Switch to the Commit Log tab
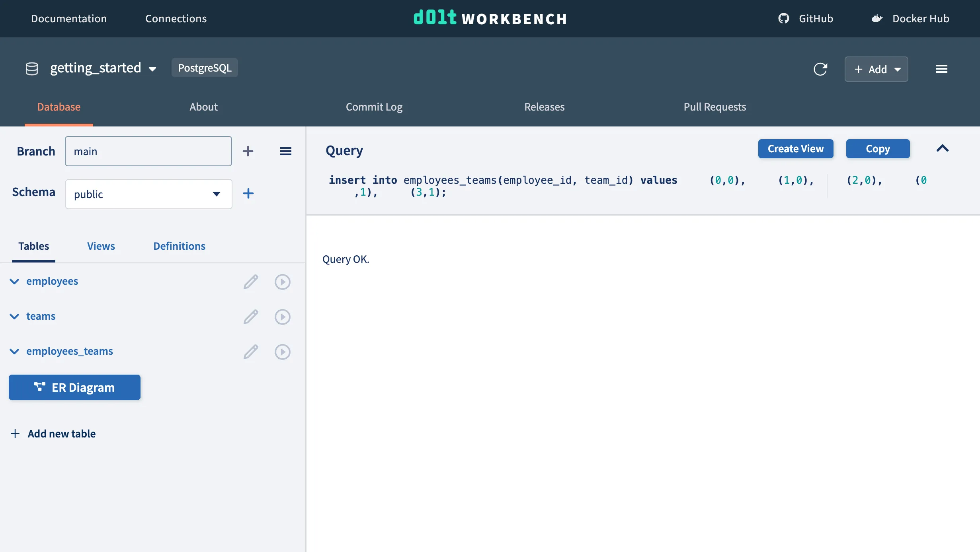 pyautogui.click(x=374, y=107)
